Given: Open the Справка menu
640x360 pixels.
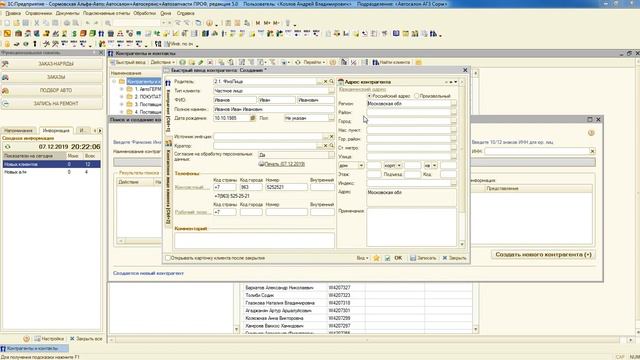Looking at the screenshot, I should [x=186, y=13].
